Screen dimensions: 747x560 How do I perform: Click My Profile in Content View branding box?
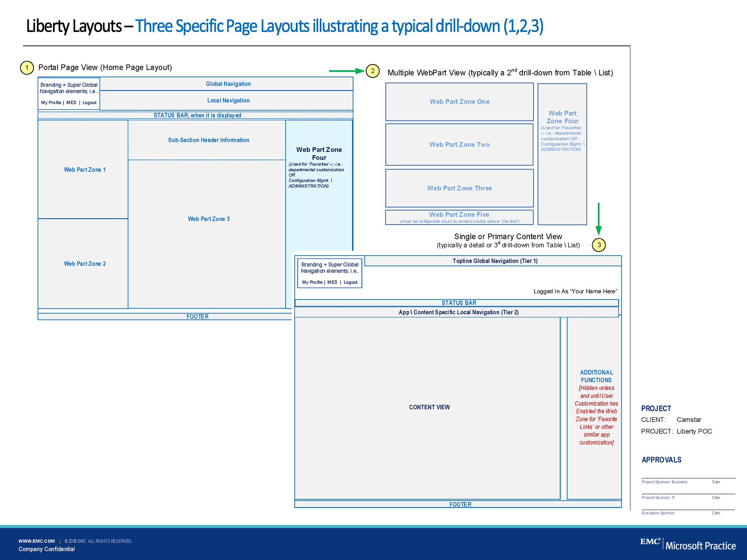(x=312, y=282)
